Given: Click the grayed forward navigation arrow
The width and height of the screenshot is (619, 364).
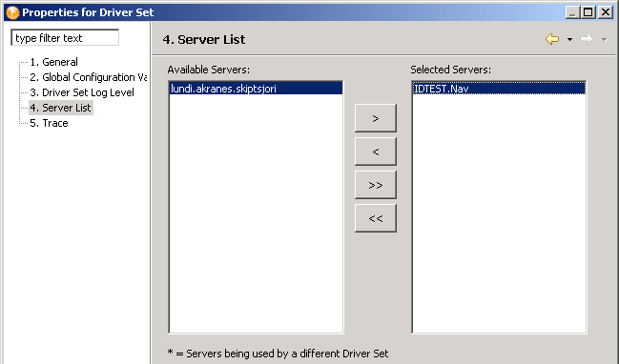Looking at the screenshot, I should point(587,39).
